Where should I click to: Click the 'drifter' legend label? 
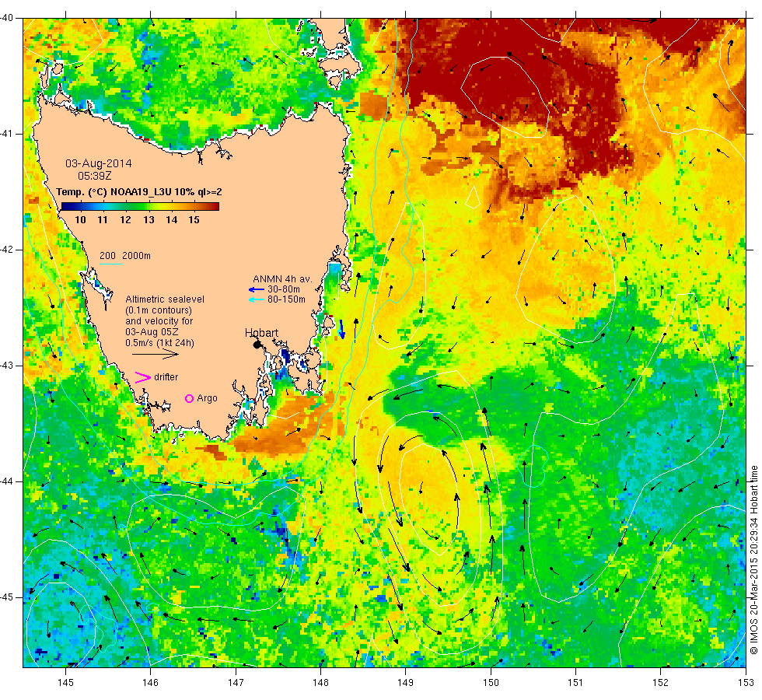tap(166, 377)
